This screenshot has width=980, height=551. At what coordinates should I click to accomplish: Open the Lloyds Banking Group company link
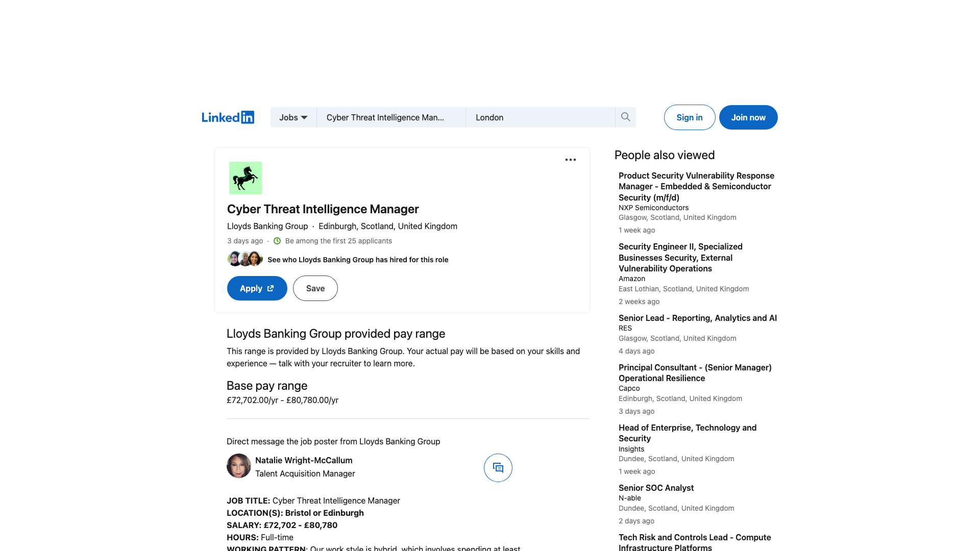(x=267, y=226)
